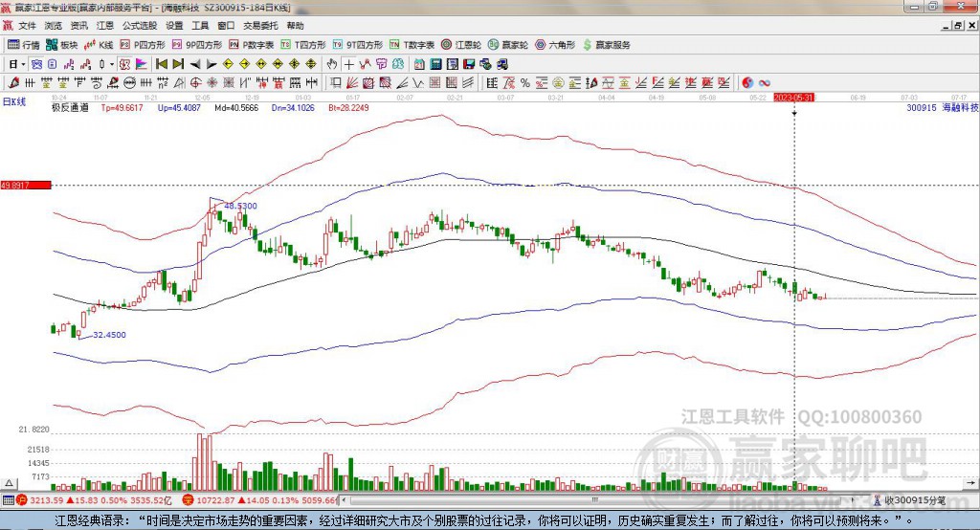This screenshot has height=530, width=980.
Task: Open the P四方形 tool
Action: tap(144, 45)
